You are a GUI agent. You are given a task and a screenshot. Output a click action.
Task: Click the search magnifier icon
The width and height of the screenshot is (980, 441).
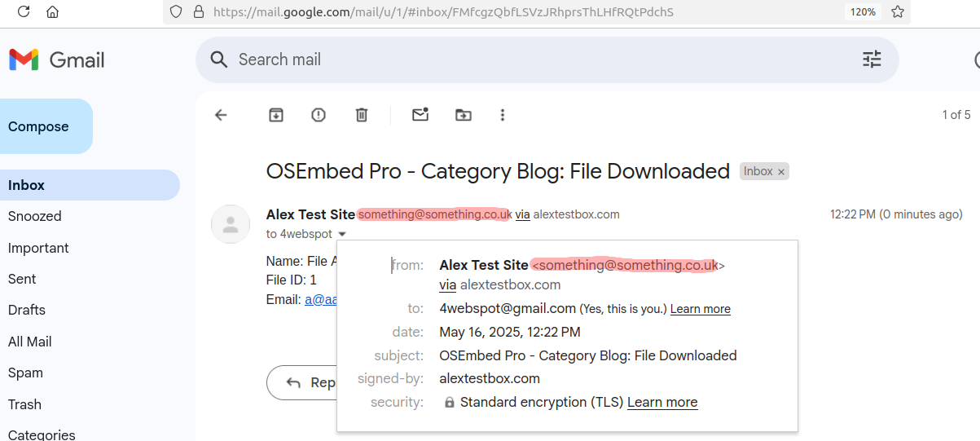tap(218, 60)
